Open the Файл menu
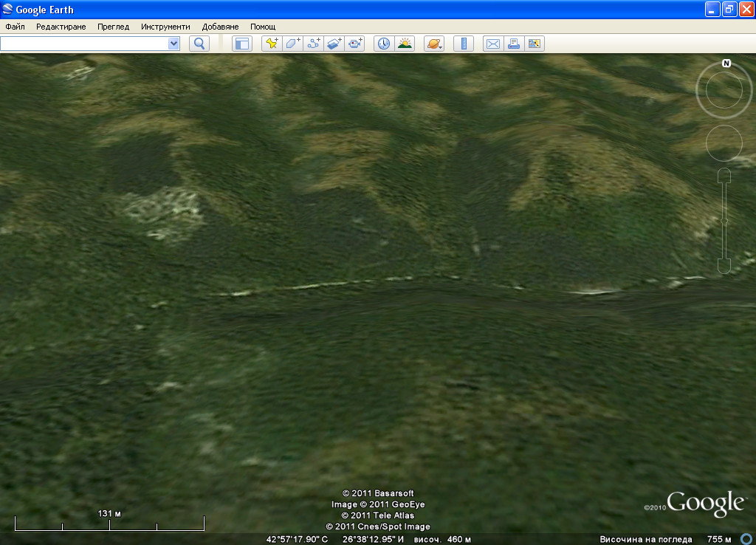Viewport: 756px width, 545px height. (x=15, y=27)
